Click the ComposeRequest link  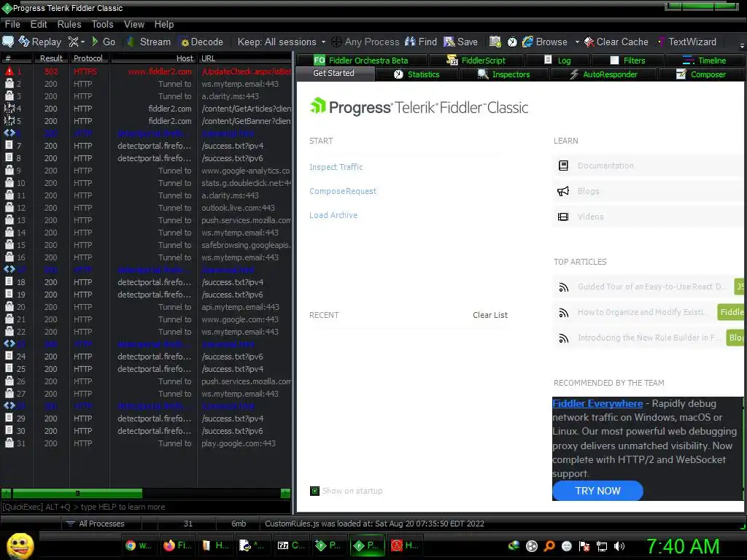click(x=343, y=191)
